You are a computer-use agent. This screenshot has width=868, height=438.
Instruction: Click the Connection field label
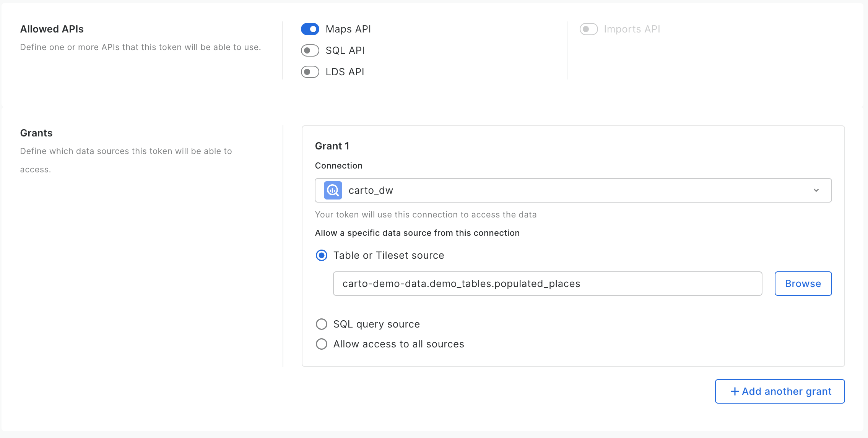pyautogui.click(x=338, y=165)
